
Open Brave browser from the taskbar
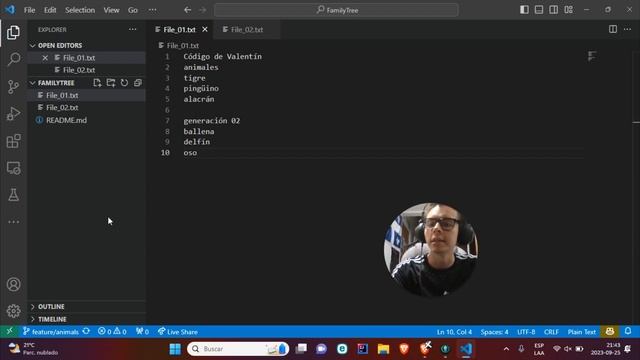(404, 349)
